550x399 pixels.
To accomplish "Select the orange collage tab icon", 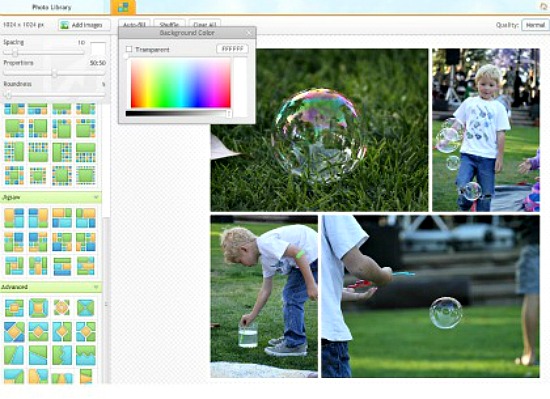I will 123,7.
